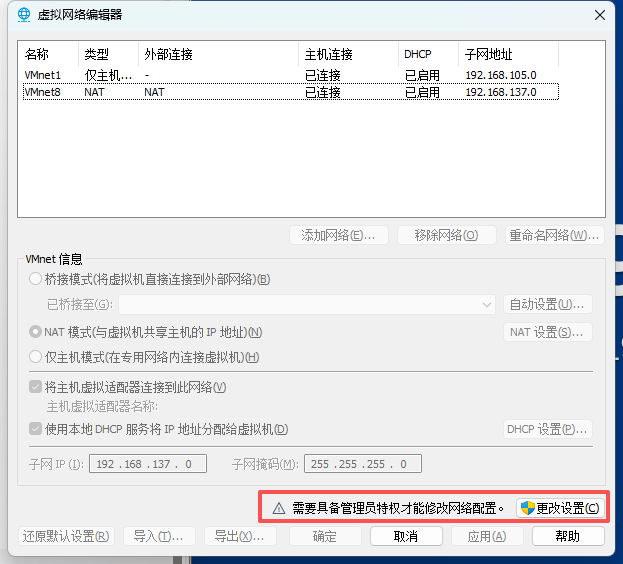The width and height of the screenshot is (623, 564).
Task: Click 需要具备管理员特权 warning text
Action: [x=398, y=508]
